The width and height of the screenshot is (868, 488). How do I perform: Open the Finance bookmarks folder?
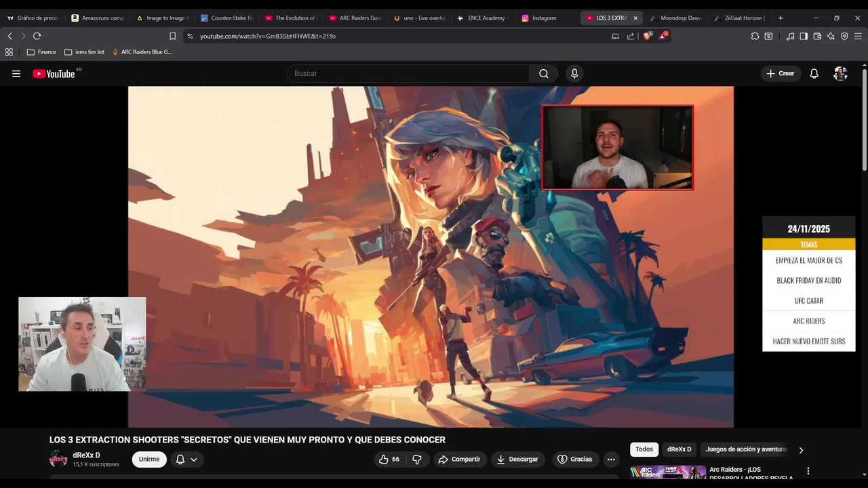(x=41, y=52)
